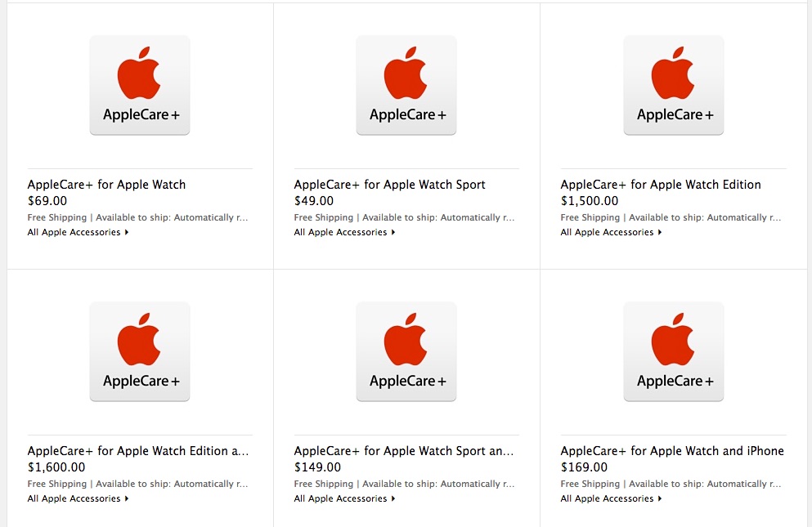Image resolution: width=812 pixels, height=527 pixels.
Task: Open the truncated "Apple Watch Edition a..." product link
Action: 137,451
